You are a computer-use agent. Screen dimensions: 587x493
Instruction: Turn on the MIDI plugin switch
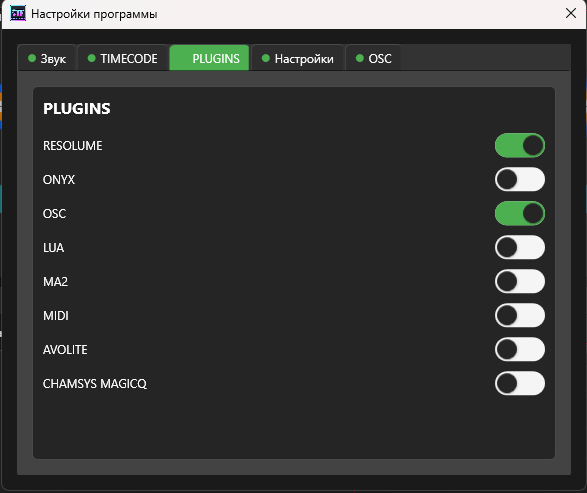520,316
